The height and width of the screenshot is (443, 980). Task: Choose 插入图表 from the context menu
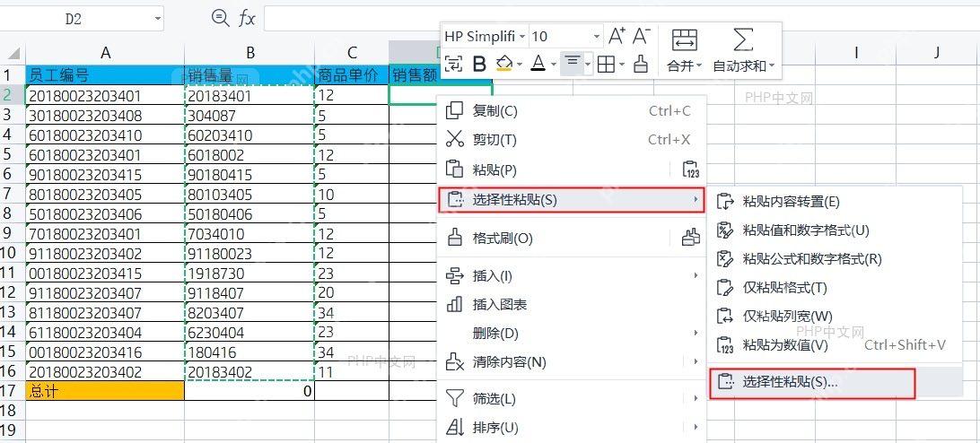(571, 304)
